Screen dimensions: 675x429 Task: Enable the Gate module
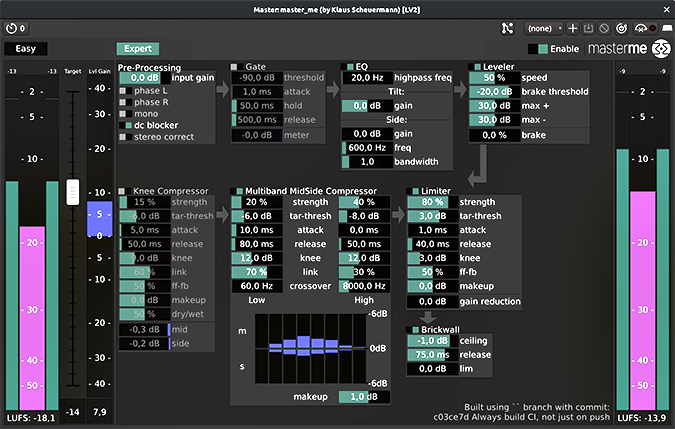click(234, 67)
